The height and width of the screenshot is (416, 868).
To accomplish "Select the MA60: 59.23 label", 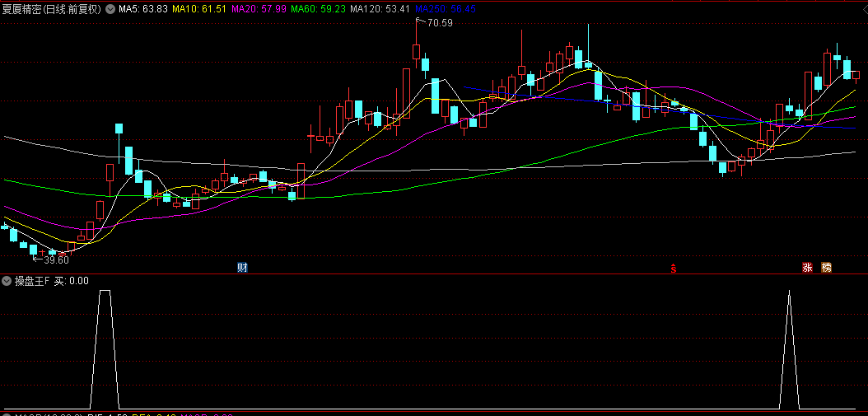I will [x=319, y=9].
